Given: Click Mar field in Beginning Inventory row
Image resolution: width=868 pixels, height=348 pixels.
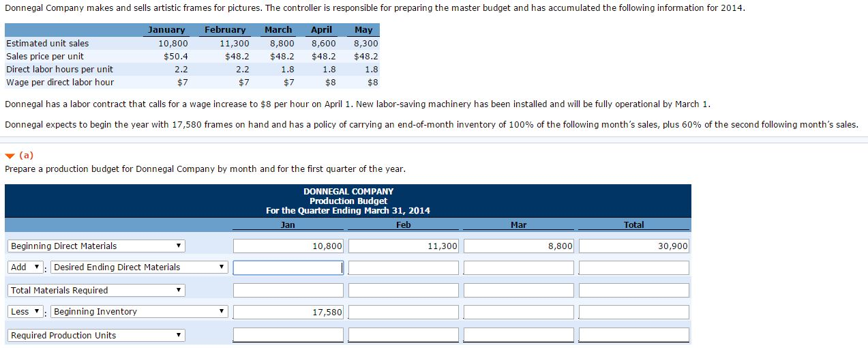Looking at the screenshot, I should 519,312.
